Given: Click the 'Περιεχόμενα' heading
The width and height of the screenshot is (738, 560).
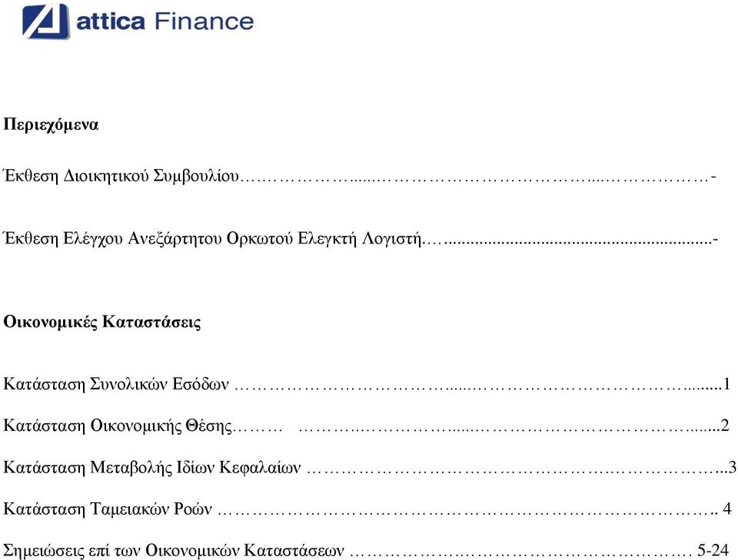Looking at the screenshot, I should point(51,125).
